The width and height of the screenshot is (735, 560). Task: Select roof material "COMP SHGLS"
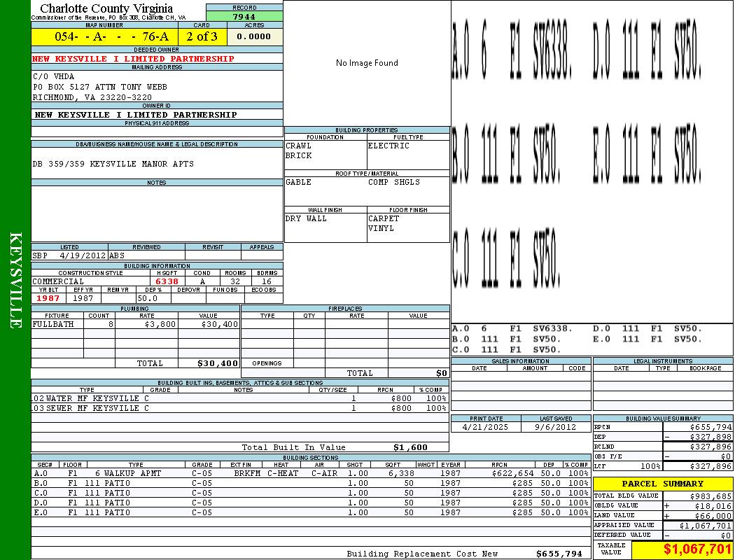coord(394,182)
